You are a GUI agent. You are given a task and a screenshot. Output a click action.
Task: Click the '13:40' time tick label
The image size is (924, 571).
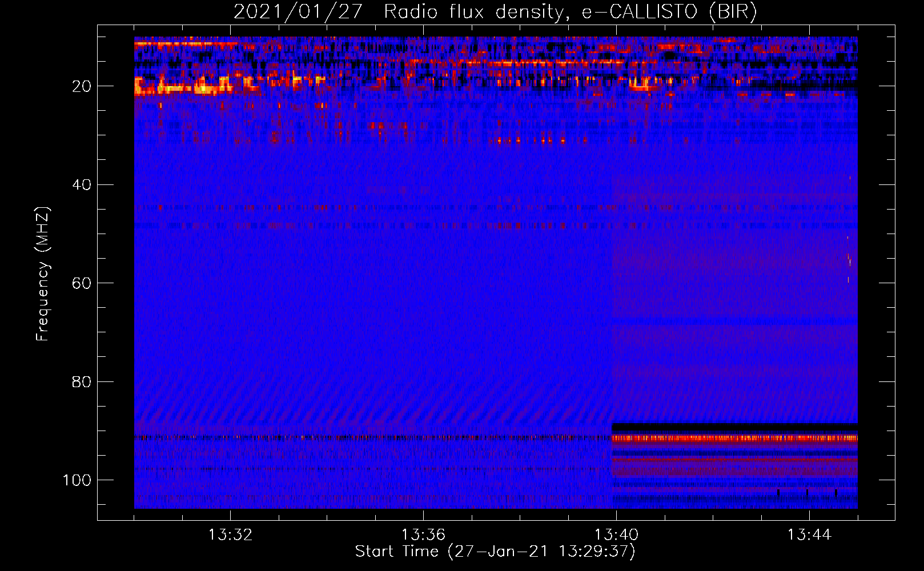616,535
